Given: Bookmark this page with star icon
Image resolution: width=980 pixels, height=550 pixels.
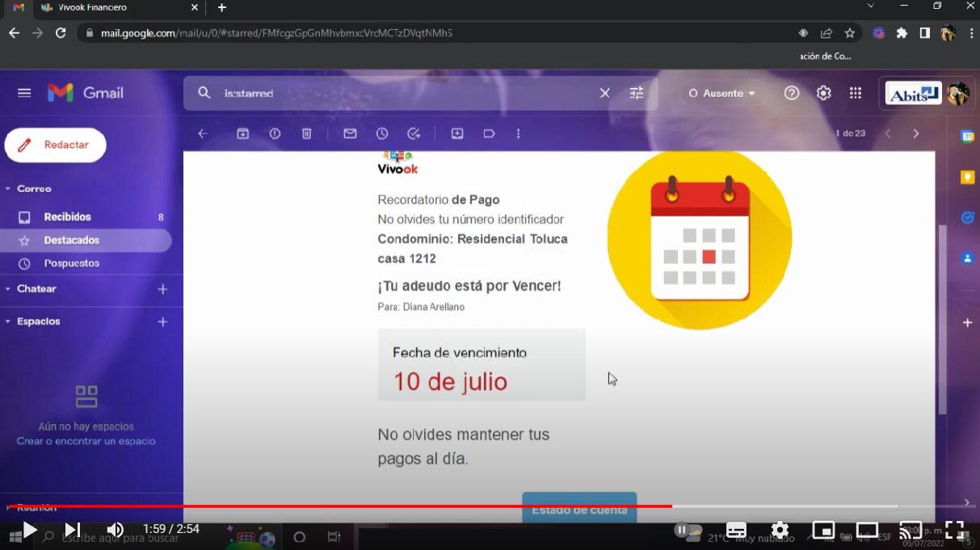Looking at the screenshot, I should coord(849,33).
